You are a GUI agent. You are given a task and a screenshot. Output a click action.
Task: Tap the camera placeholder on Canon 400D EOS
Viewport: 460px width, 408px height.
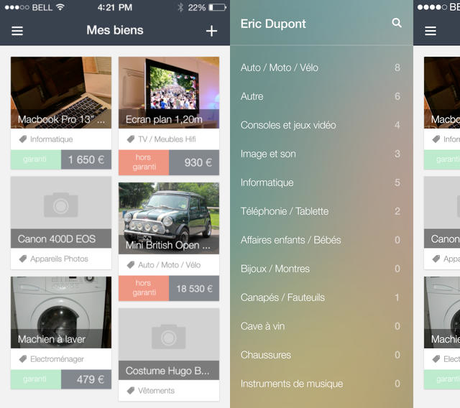pos(61,205)
